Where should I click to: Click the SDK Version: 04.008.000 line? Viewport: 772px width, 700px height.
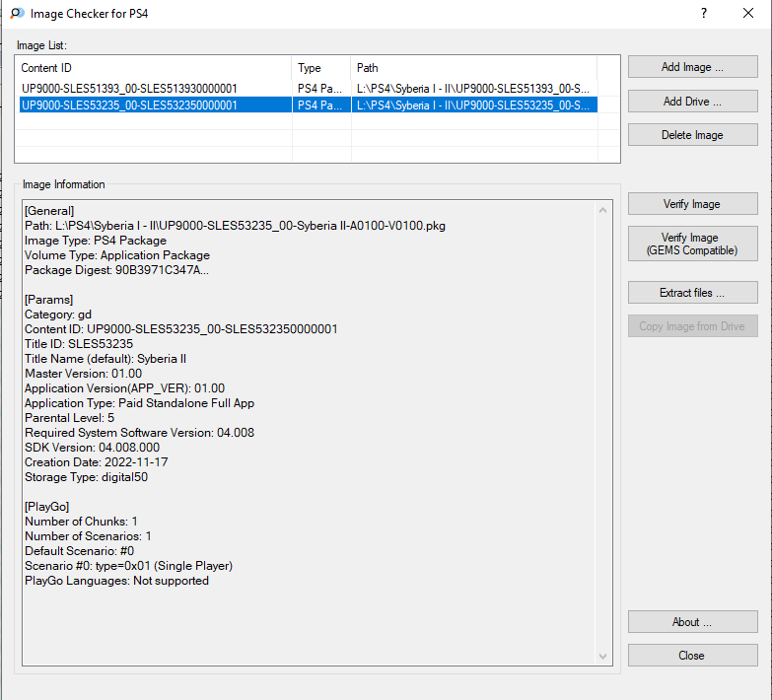[x=92, y=447]
